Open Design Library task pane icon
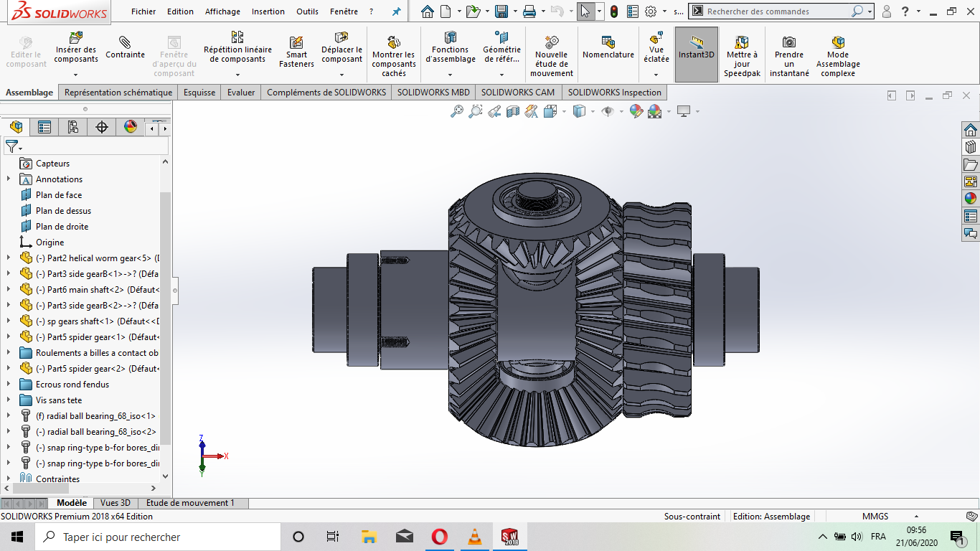Screen dimensions: 980x551 (x=971, y=147)
